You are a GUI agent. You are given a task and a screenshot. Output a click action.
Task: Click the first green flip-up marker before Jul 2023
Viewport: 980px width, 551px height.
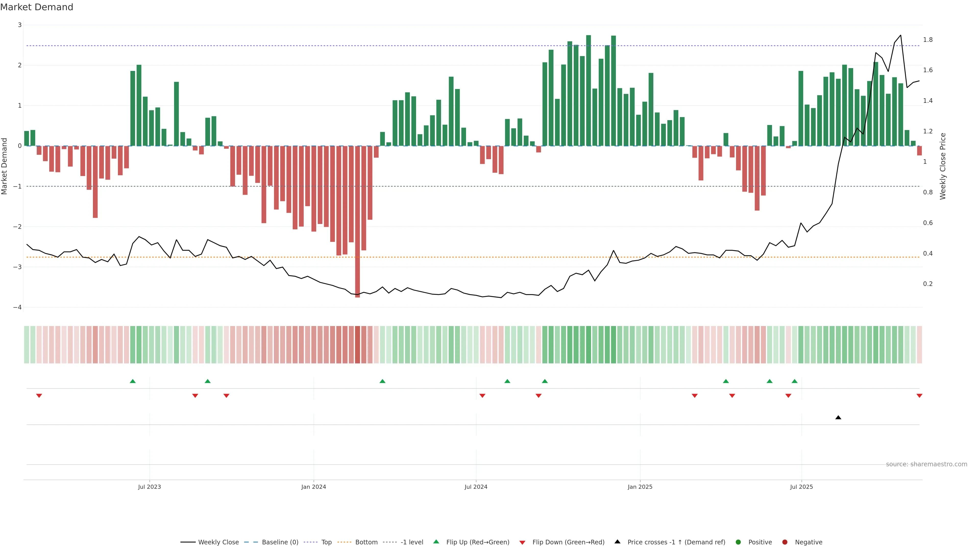(x=133, y=381)
